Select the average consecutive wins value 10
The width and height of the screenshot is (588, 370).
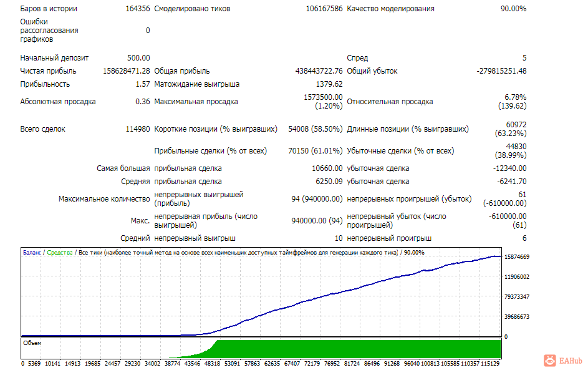click(x=339, y=238)
